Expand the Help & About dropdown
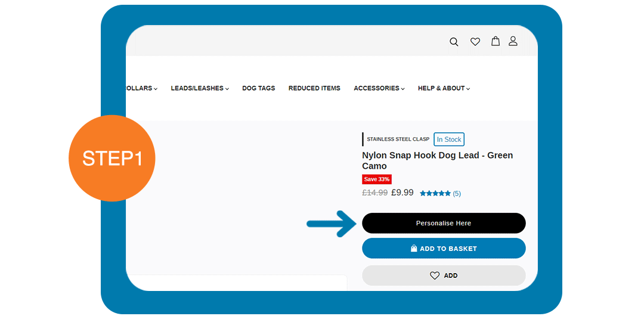The width and height of the screenshot is (644, 319). (x=444, y=88)
